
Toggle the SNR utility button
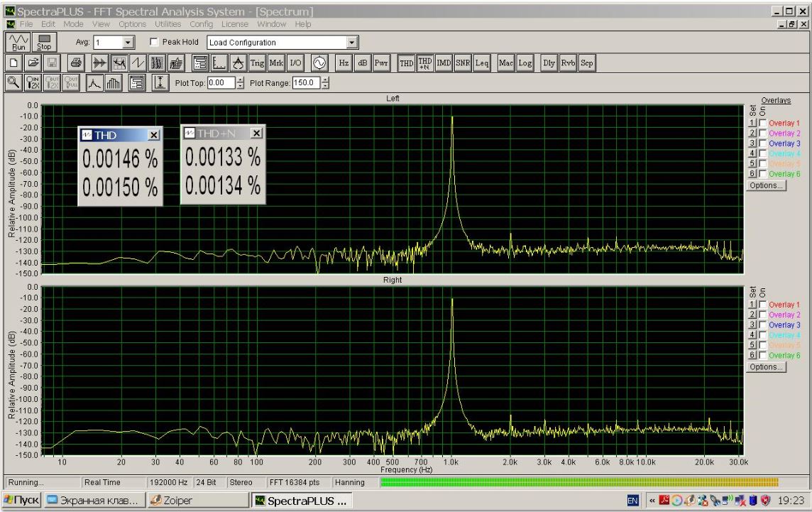pyautogui.click(x=463, y=63)
